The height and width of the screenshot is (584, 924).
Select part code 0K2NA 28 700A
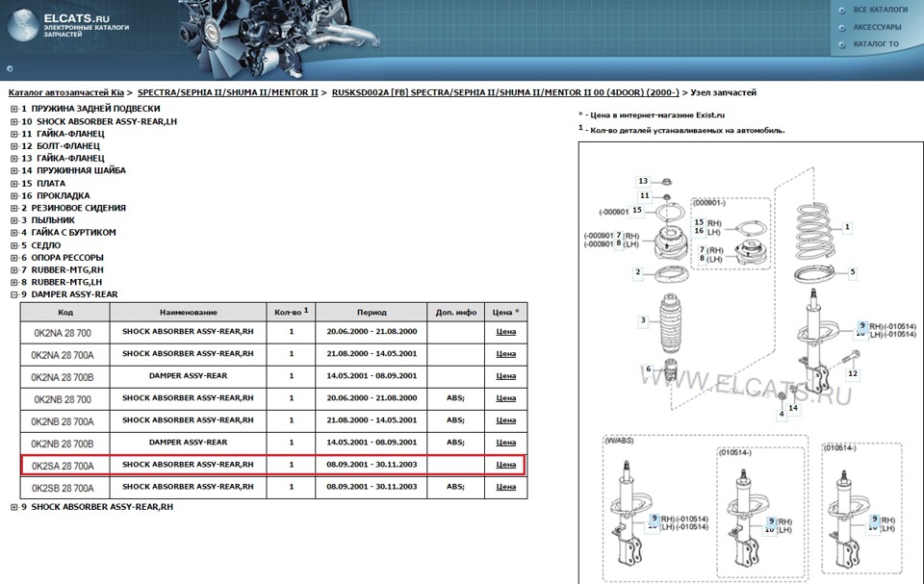[63, 355]
